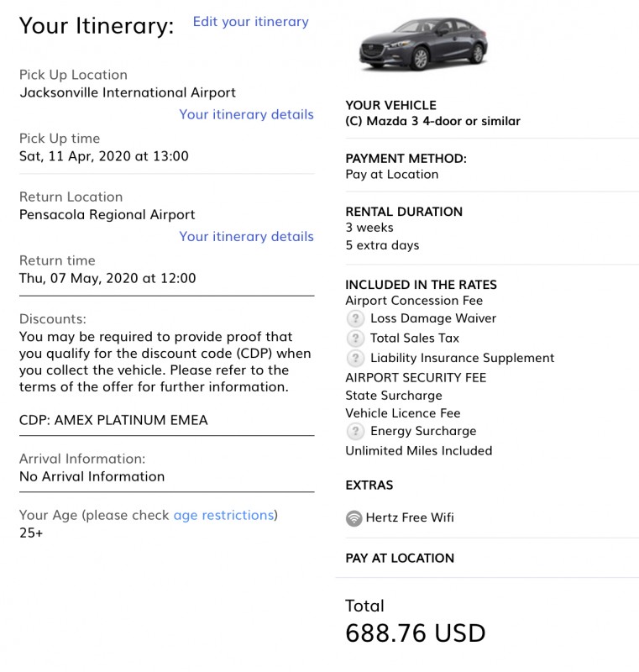Click the Hertz Free Wifi icon
This screenshot has height=672, width=639.
coord(354,518)
